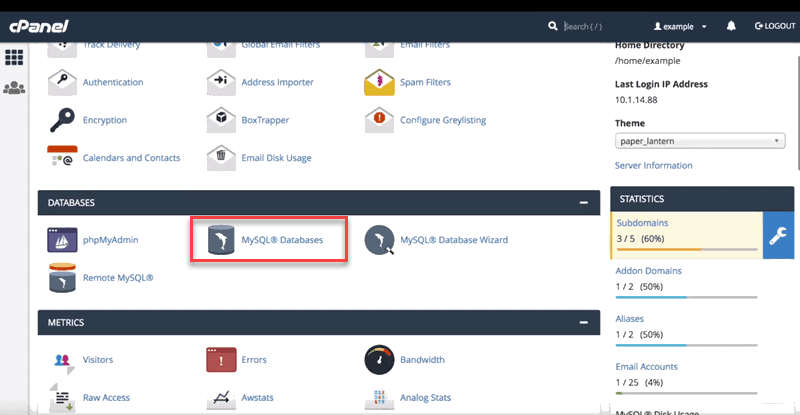Open the BoxTrapper icon

(221, 120)
